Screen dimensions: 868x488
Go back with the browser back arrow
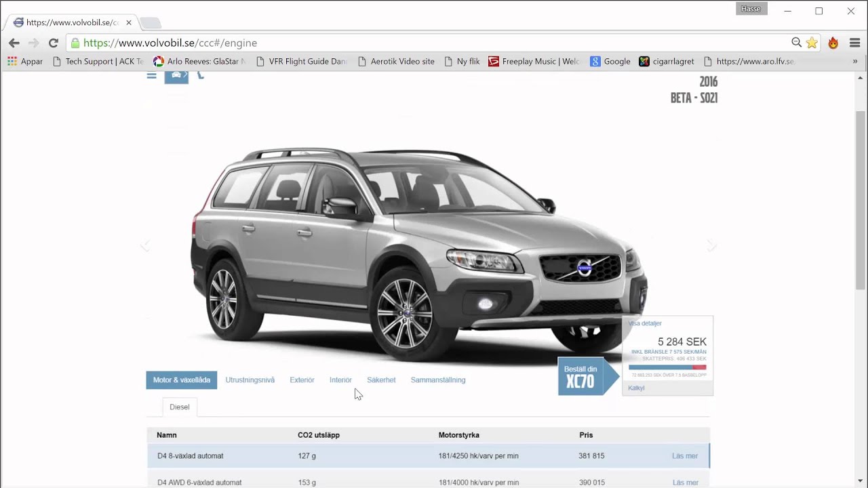pos(14,43)
